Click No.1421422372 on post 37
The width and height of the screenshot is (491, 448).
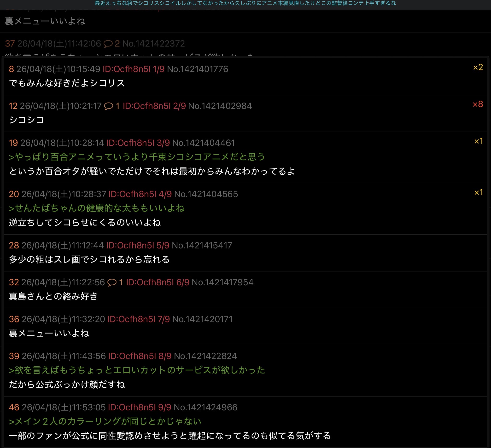153,44
